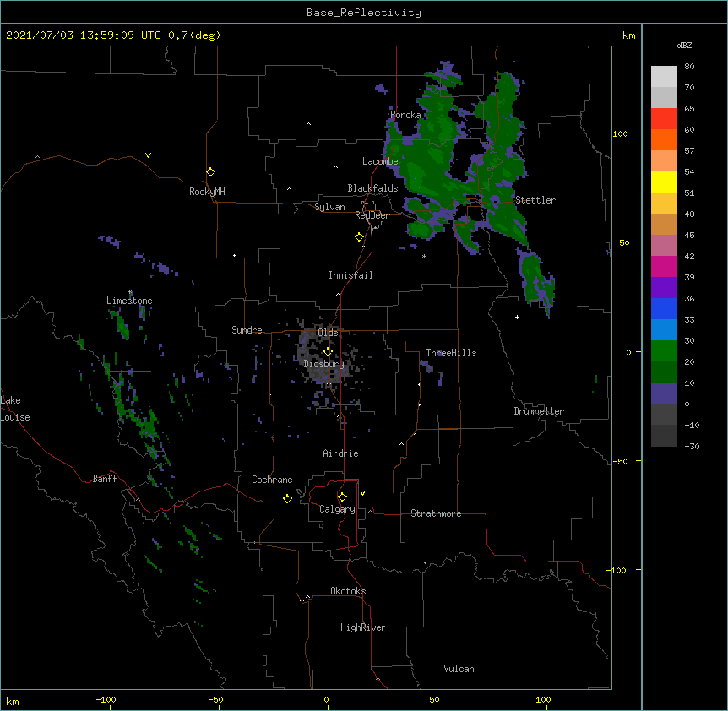Click the Banff label
Viewport: 728px width, 711px height.
105,479
